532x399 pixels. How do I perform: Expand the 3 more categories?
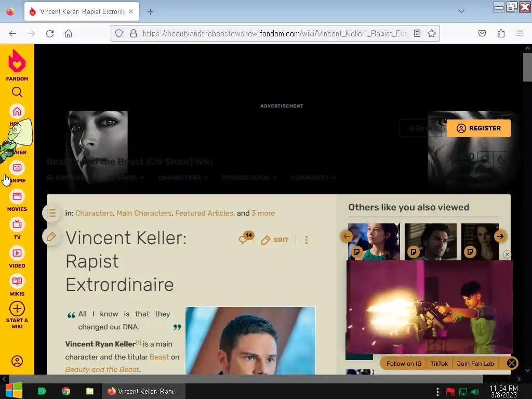pos(263,213)
